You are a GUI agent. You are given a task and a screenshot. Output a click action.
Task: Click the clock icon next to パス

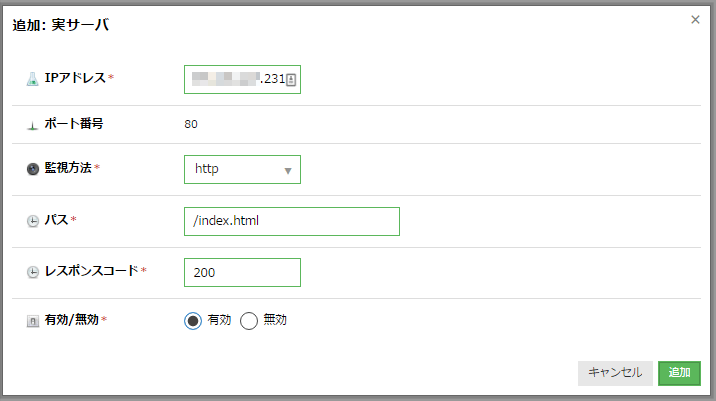(33, 221)
